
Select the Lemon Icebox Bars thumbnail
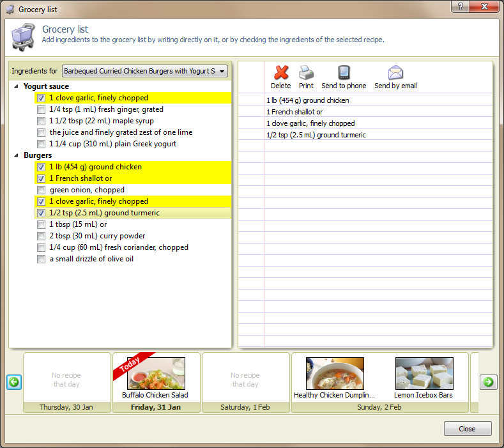(424, 373)
